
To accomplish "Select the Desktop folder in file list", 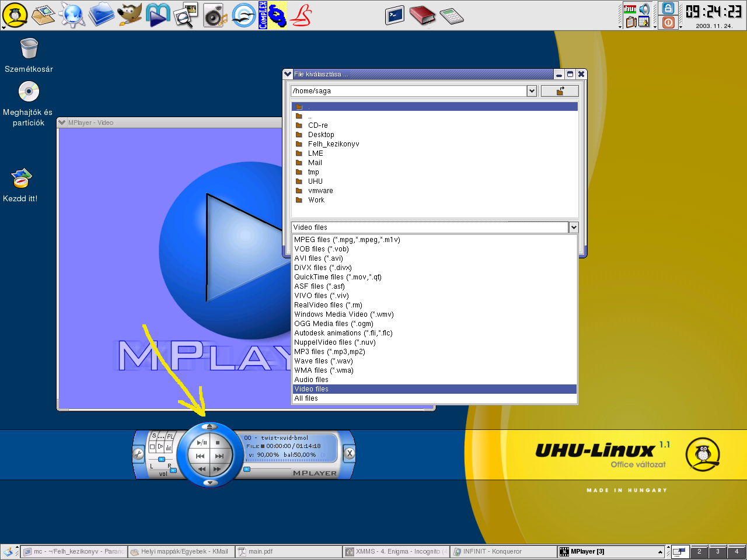I will [435, 135].
